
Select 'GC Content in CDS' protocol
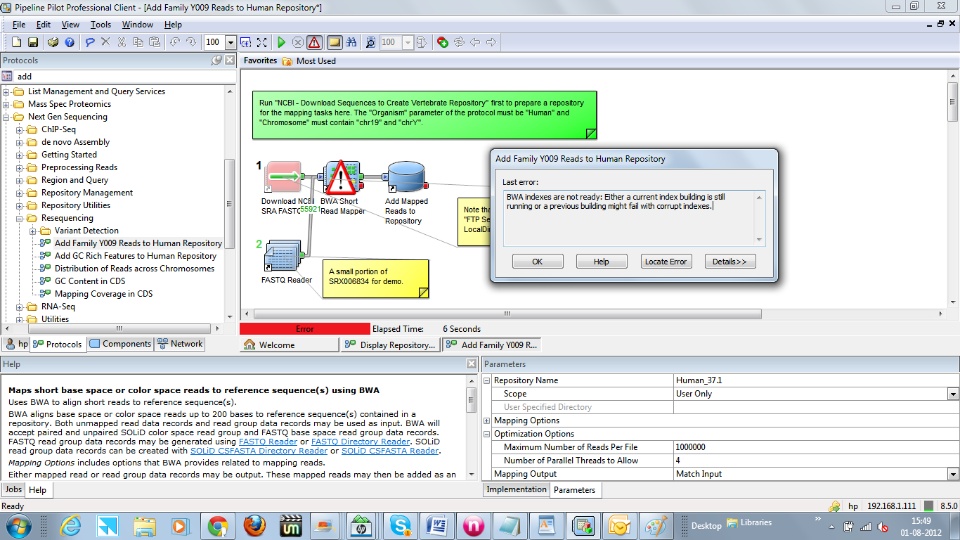click(x=89, y=281)
